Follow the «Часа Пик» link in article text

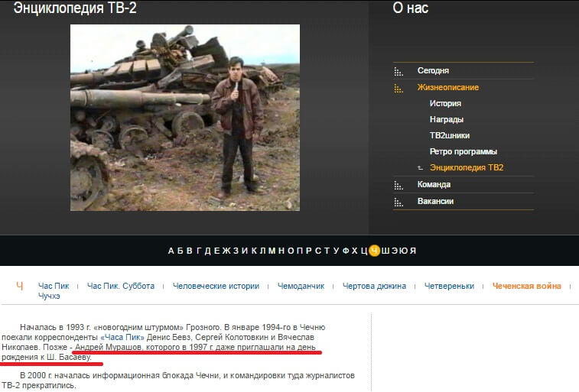122,337
